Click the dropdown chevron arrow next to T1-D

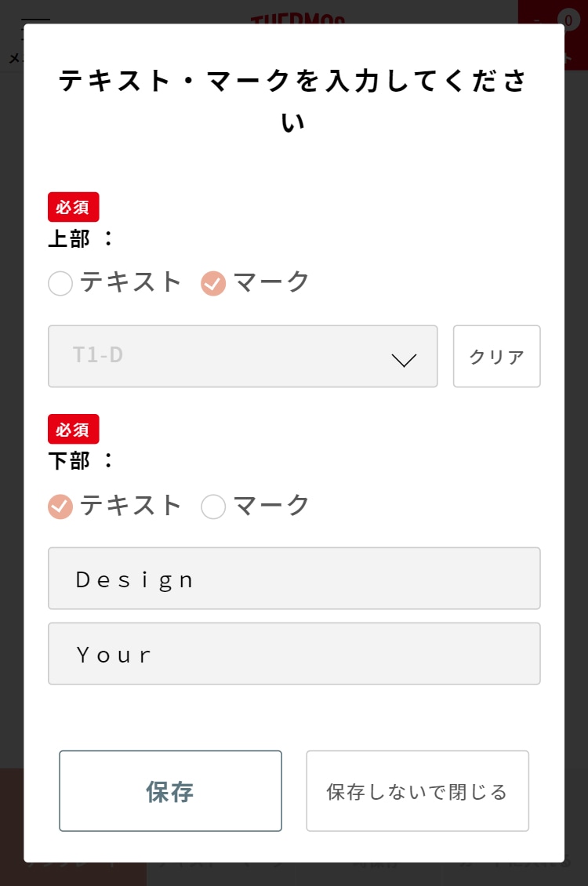404,359
